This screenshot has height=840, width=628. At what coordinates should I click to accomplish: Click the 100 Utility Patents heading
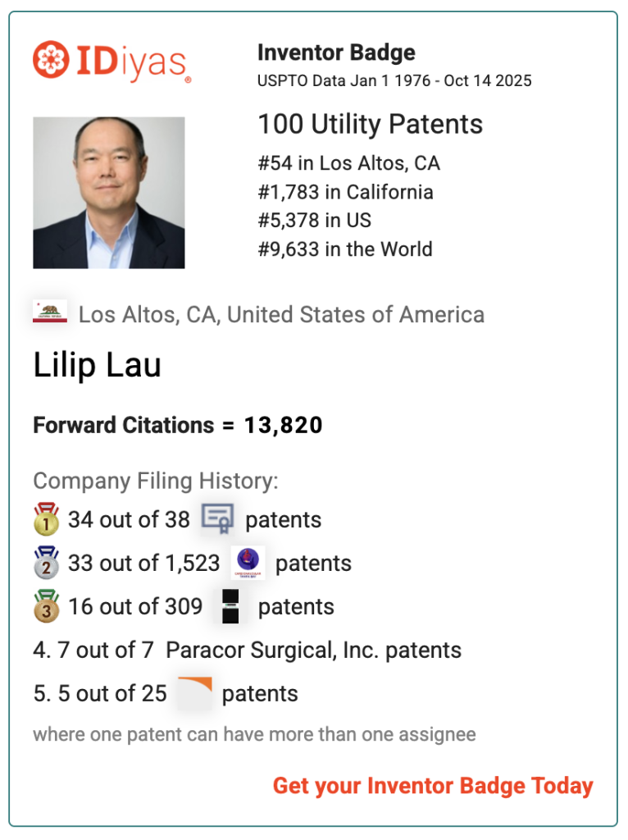pyautogui.click(x=371, y=125)
